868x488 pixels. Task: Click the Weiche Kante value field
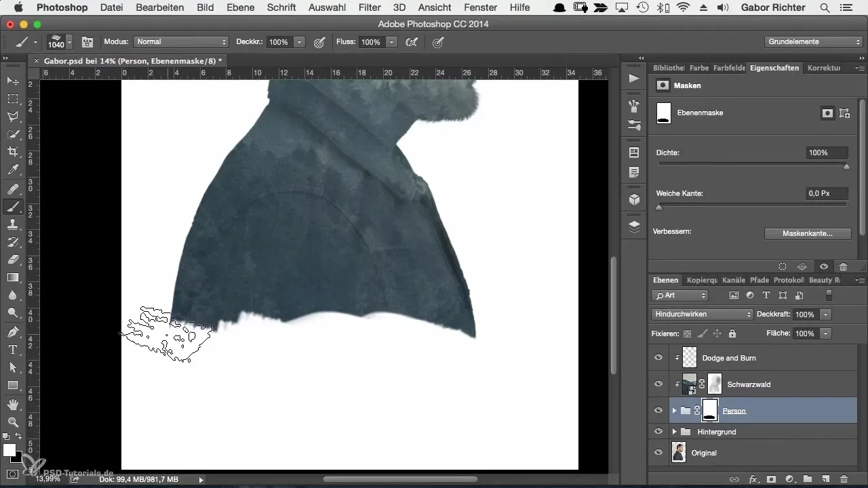(827, 193)
